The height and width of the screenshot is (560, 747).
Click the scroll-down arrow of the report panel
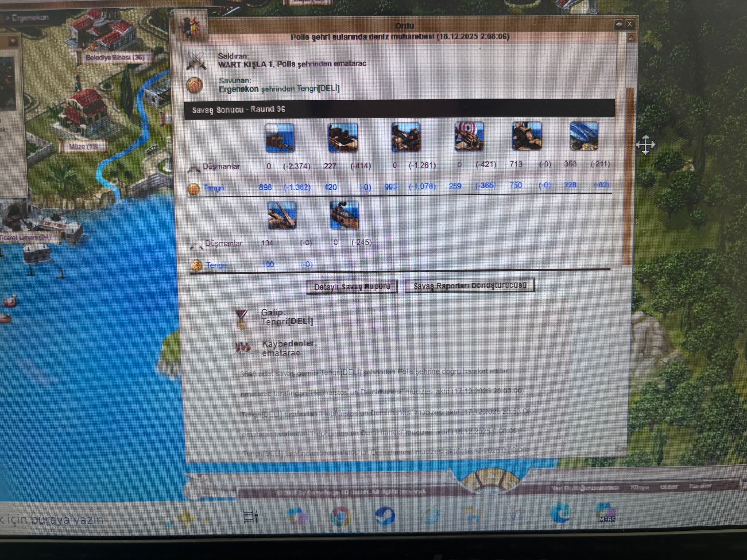pyautogui.click(x=620, y=449)
